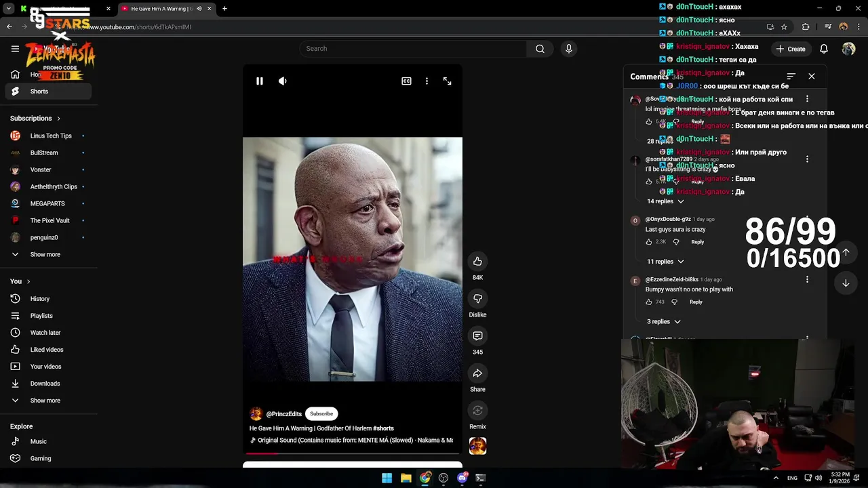Bookmark this page with the star
Image resolution: width=868 pixels, height=488 pixels.
click(785, 27)
